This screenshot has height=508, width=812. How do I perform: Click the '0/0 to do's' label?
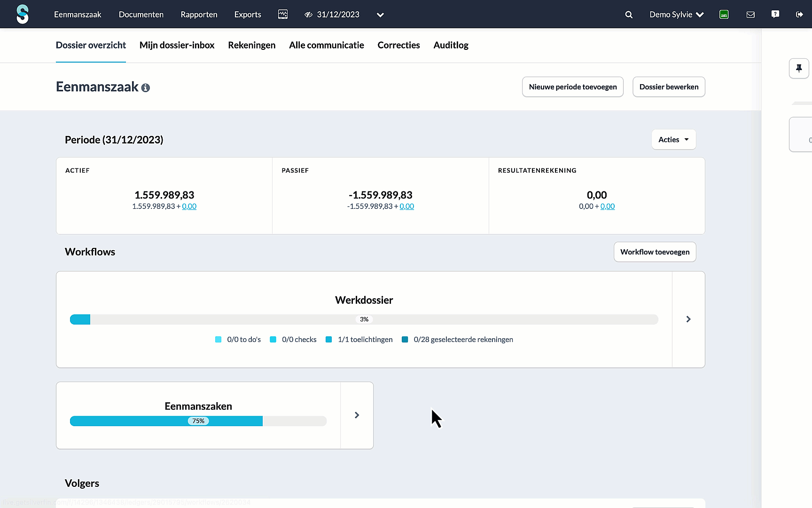point(244,340)
